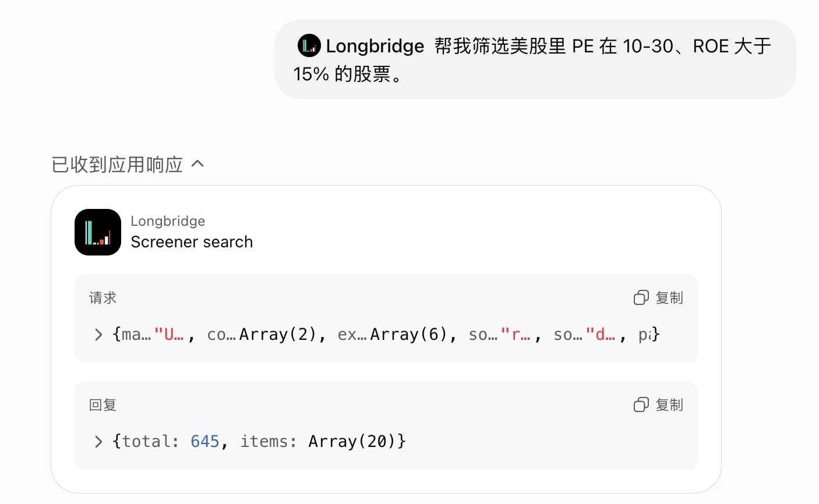Screen dimensions: 819x504
Task: Click the Array(6) value in the request
Action: coord(408,335)
